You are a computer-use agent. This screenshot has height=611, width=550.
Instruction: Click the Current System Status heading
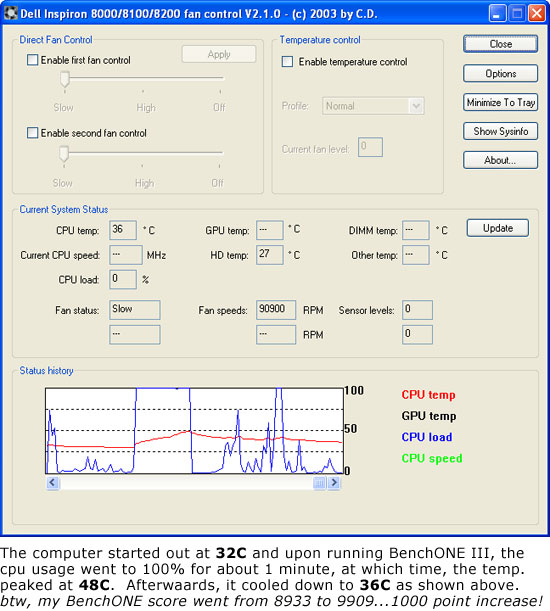64,209
